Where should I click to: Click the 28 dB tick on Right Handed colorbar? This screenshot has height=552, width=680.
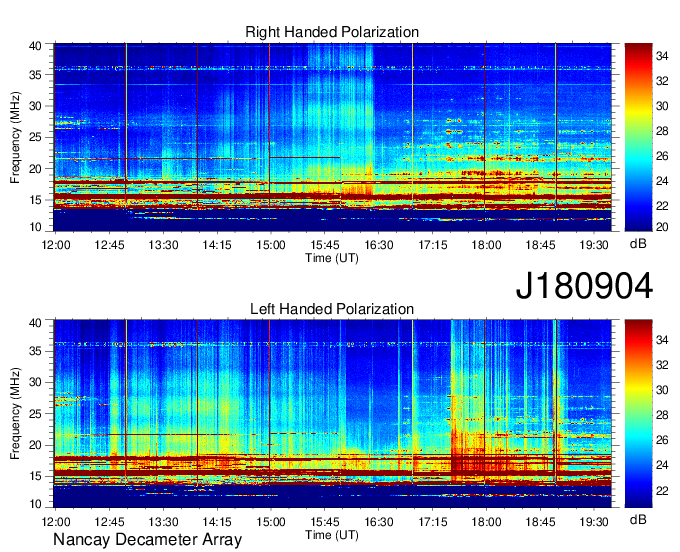(662, 131)
